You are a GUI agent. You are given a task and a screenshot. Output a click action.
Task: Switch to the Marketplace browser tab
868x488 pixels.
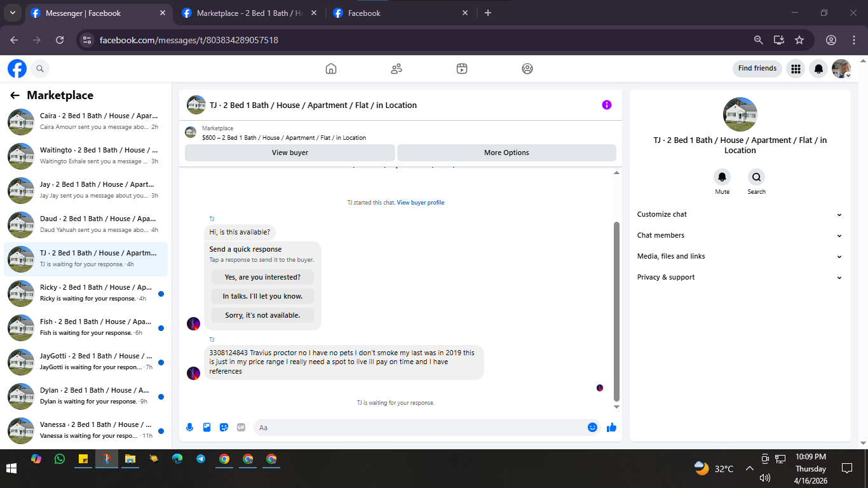pos(250,13)
